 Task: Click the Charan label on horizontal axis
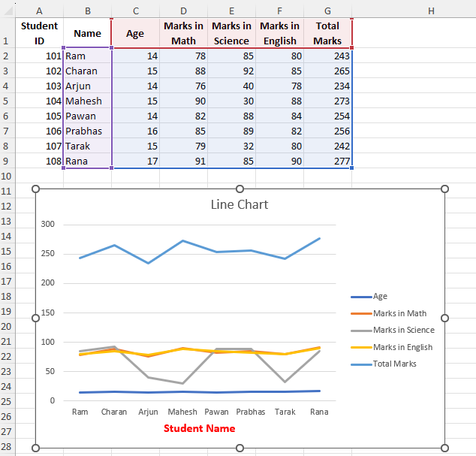click(114, 412)
